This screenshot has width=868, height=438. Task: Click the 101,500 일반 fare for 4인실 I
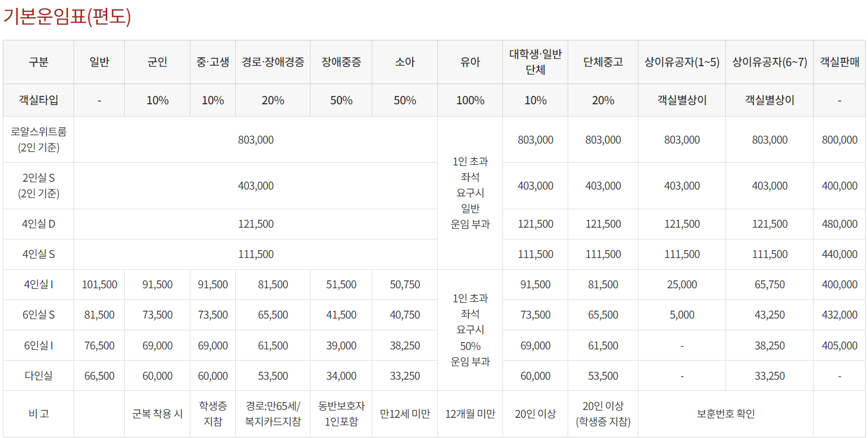(99, 284)
